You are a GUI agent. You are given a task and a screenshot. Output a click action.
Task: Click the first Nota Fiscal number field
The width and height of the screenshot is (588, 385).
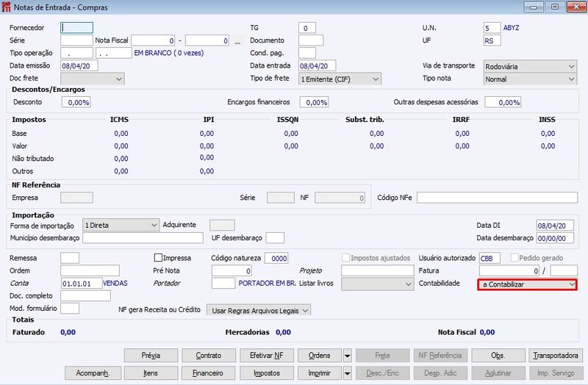[153, 40]
